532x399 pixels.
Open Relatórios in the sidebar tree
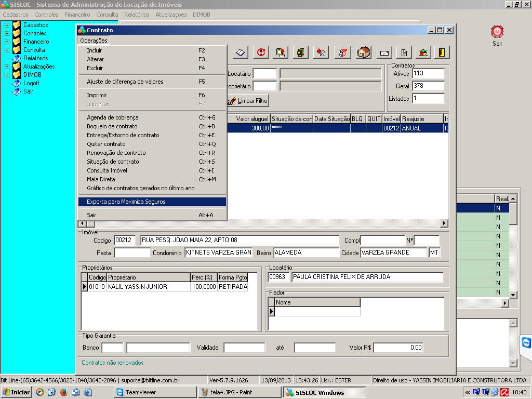[35, 58]
